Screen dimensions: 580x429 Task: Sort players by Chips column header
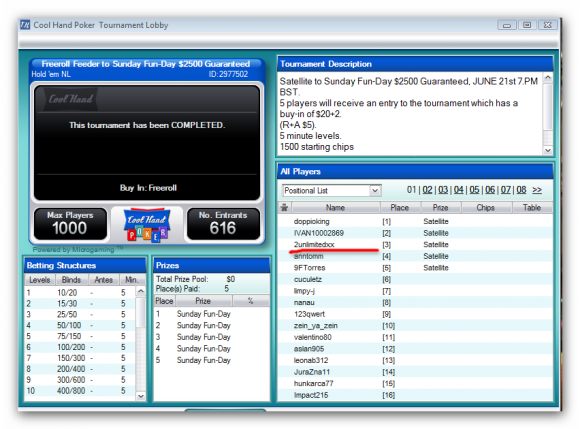(486, 207)
